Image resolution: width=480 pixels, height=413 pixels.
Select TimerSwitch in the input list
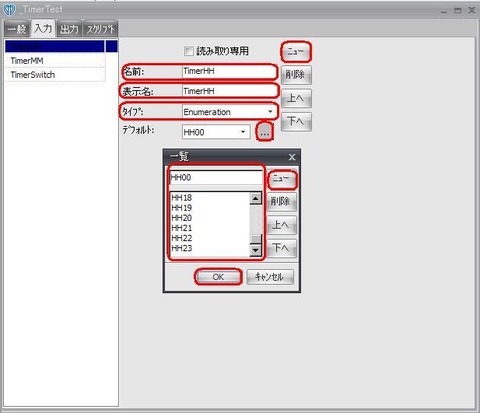pos(55,75)
